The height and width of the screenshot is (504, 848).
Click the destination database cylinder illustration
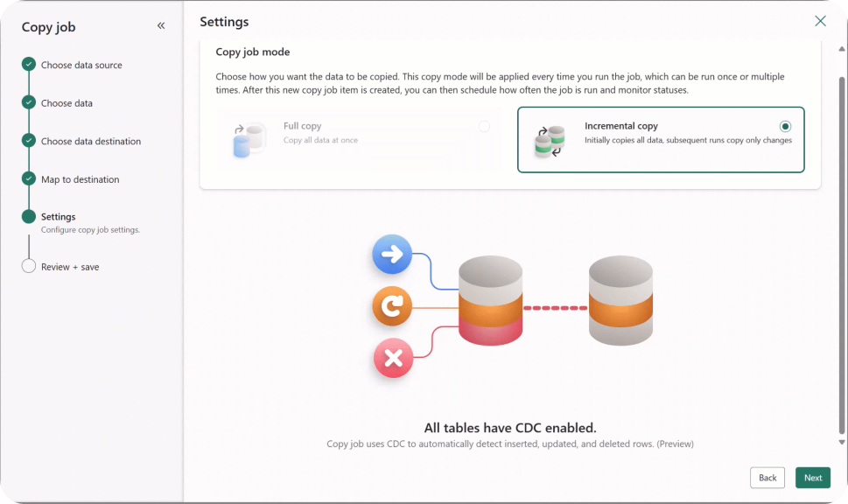(x=620, y=301)
